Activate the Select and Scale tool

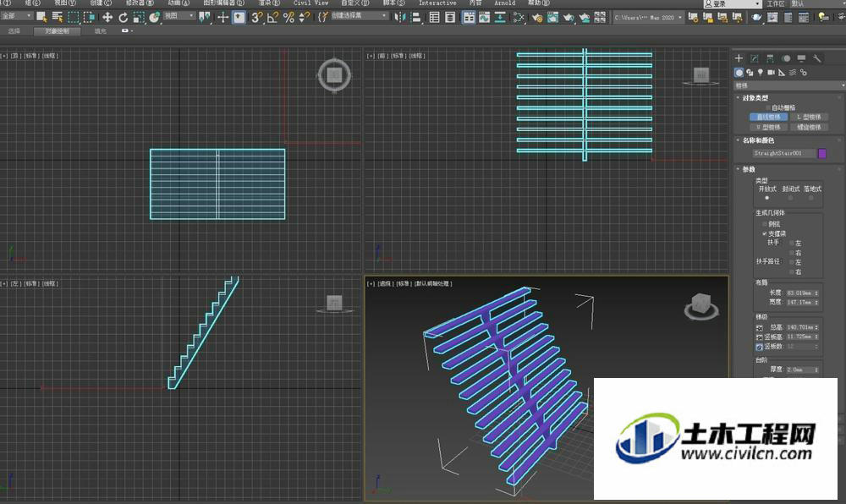click(x=139, y=17)
